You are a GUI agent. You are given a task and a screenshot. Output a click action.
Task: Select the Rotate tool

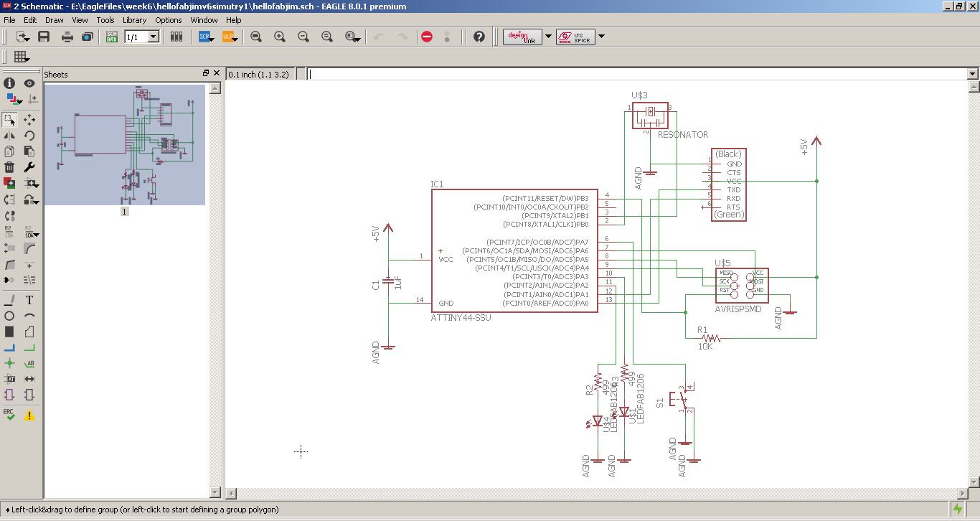29,136
